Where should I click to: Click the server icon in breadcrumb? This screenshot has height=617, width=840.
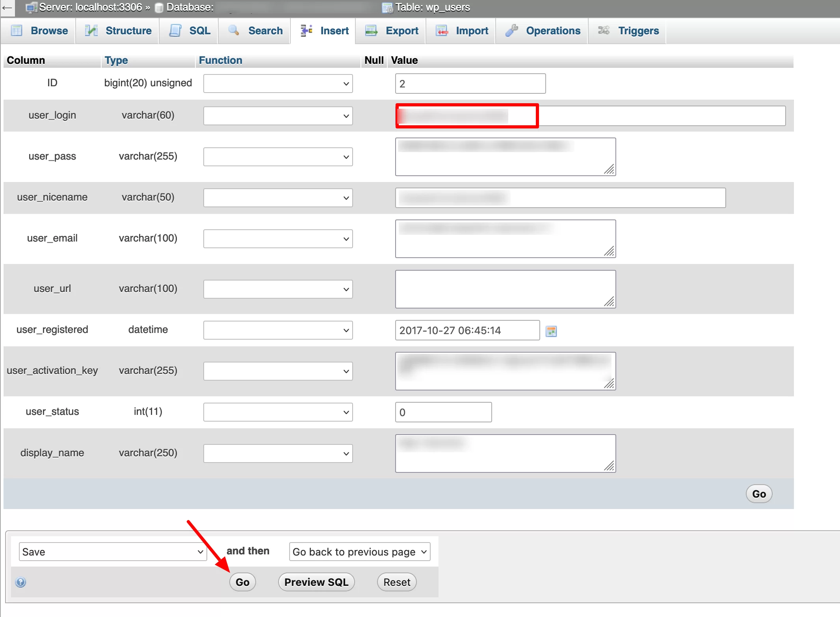[32, 7]
